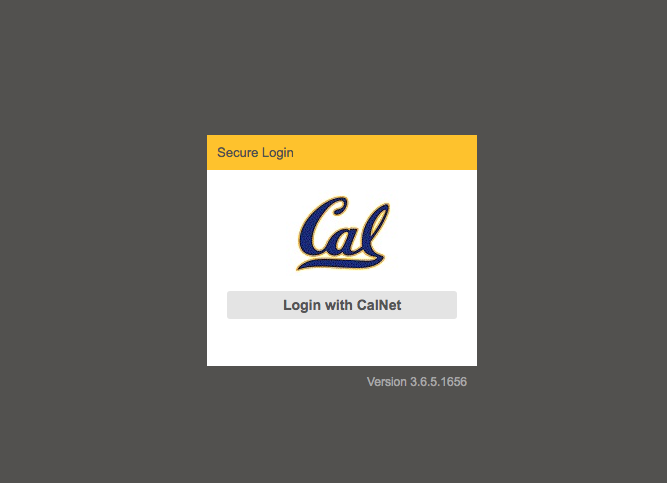
Task: Click the blue Cal script logo
Action: click(x=343, y=233)
